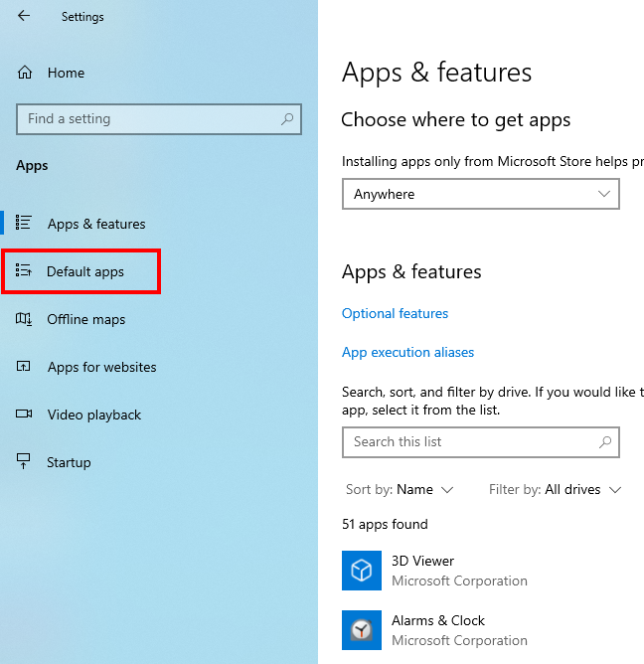644x664 pixels.
Task: Click the 3D Viewer app icon
Action: (362, 570)
